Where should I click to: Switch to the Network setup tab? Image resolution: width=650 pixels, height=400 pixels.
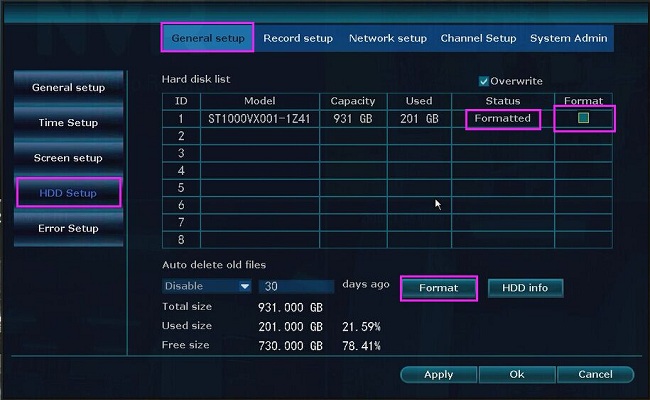[x=388, y=38]
